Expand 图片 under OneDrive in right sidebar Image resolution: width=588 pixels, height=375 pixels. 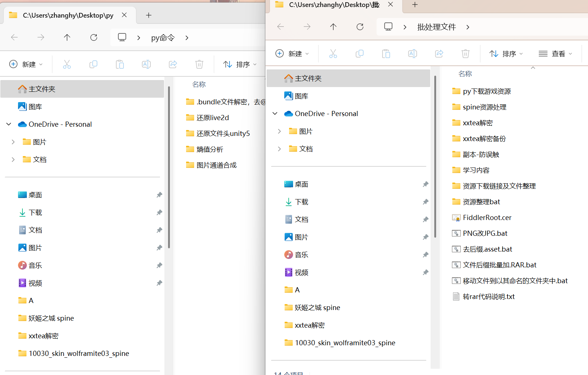tap(279, 131)
